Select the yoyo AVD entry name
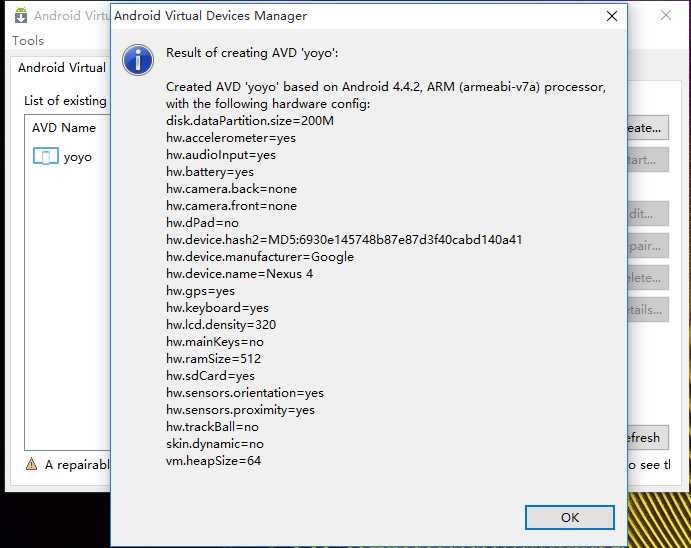 pyautogui.click(x=78, y=156)
